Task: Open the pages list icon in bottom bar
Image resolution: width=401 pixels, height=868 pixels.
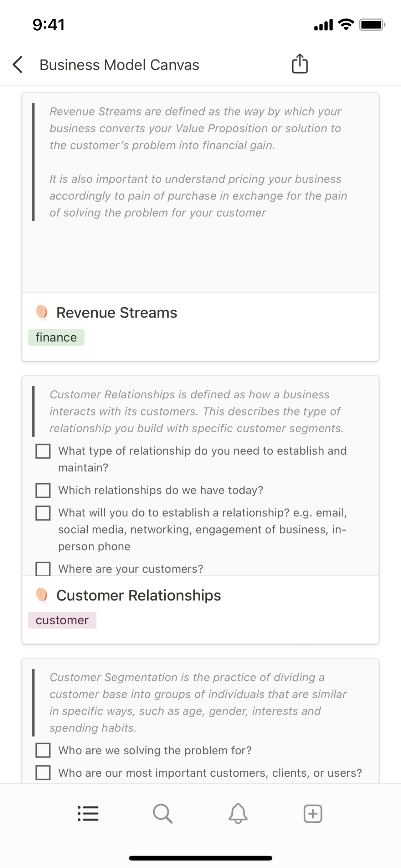Action: click(88, 813)
